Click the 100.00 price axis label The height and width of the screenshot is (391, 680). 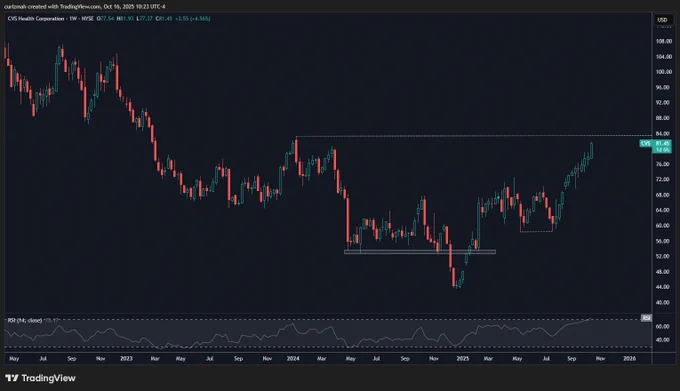(664, 72)
